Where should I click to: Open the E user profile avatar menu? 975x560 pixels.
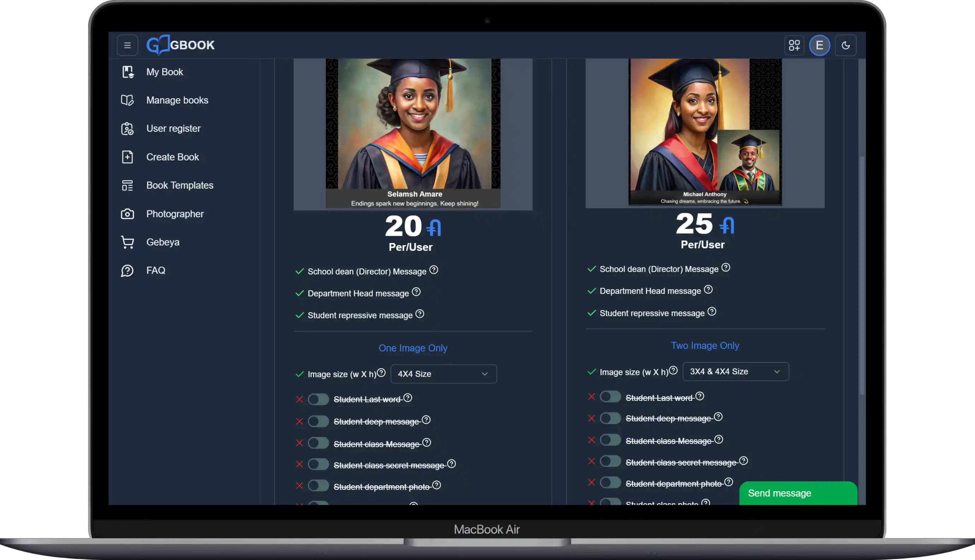pyautogui.click(x=819, y=46)
